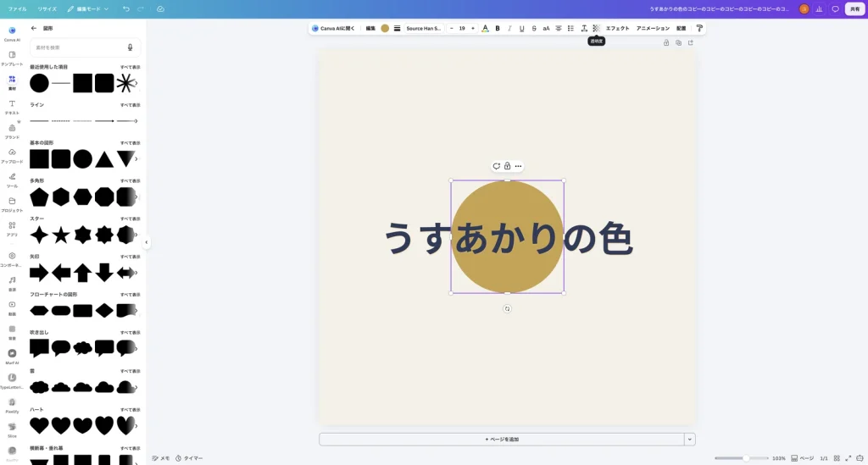Click the 素材を検索 search field

point(85,47)
